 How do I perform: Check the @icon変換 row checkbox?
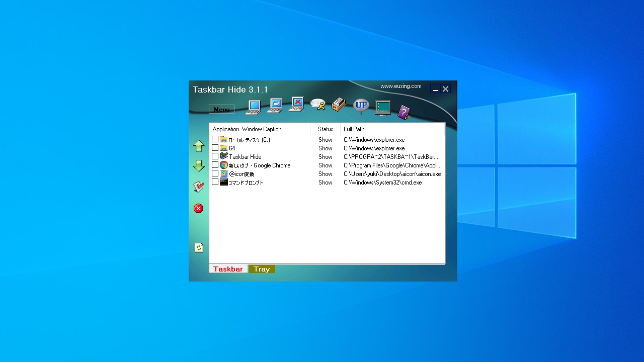(215, 173)
